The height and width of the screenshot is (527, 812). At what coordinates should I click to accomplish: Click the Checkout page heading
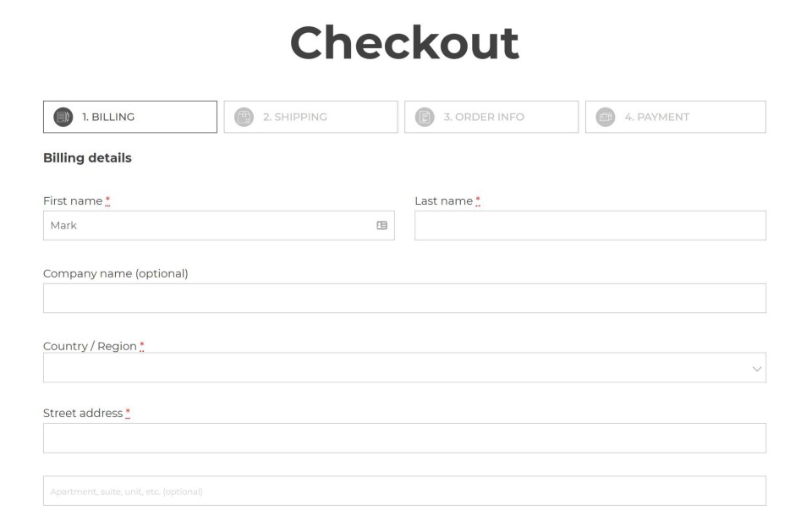pos(404,43)
